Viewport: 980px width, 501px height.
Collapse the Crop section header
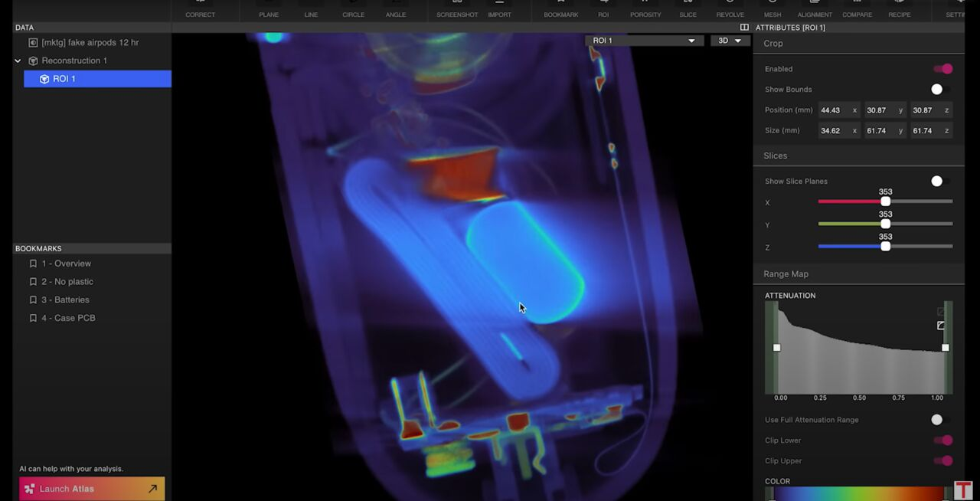point(858,44)
